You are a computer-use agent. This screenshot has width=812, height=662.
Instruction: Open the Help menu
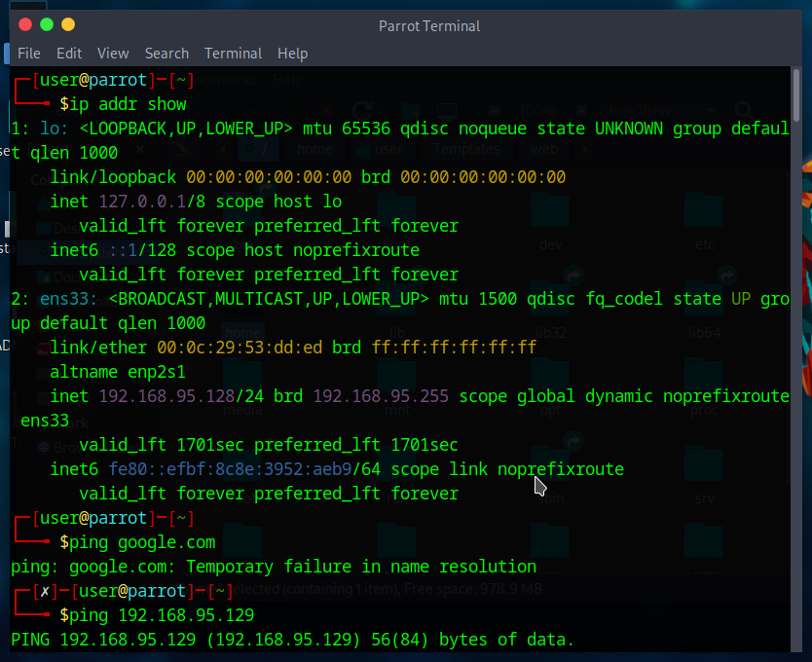pyautogui.click(x=293, y=54)
